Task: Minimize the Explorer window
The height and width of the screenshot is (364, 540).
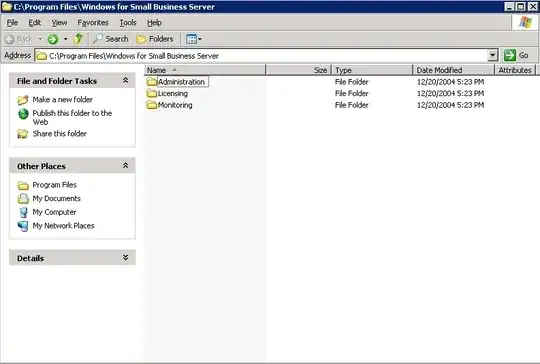Action: pyautogui.click(x=509, y=7)
